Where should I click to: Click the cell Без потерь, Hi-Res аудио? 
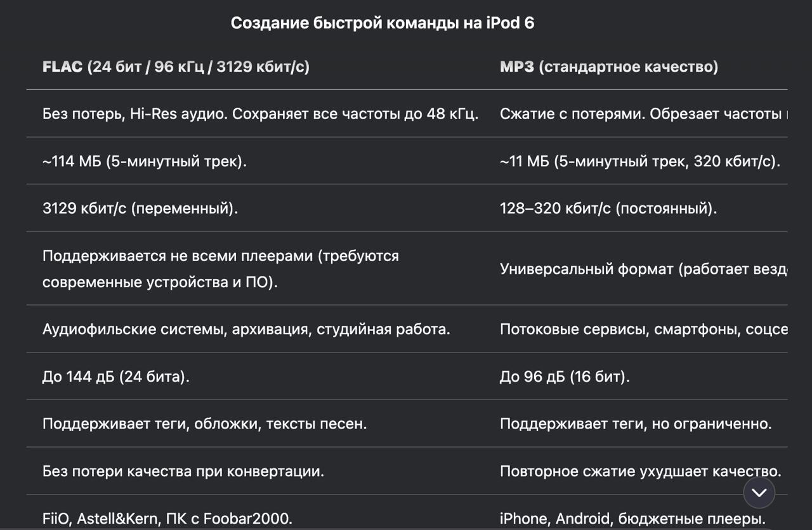coord(261,114)
